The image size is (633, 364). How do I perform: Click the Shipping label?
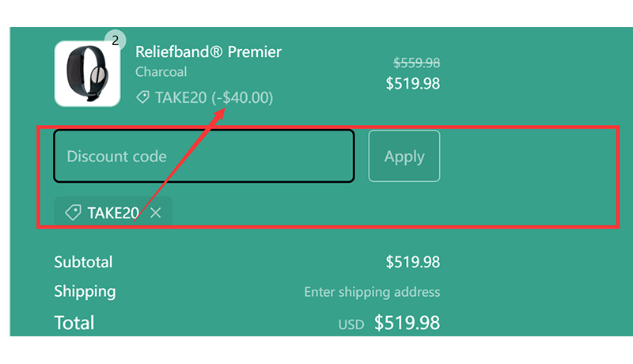click(85, 291)
